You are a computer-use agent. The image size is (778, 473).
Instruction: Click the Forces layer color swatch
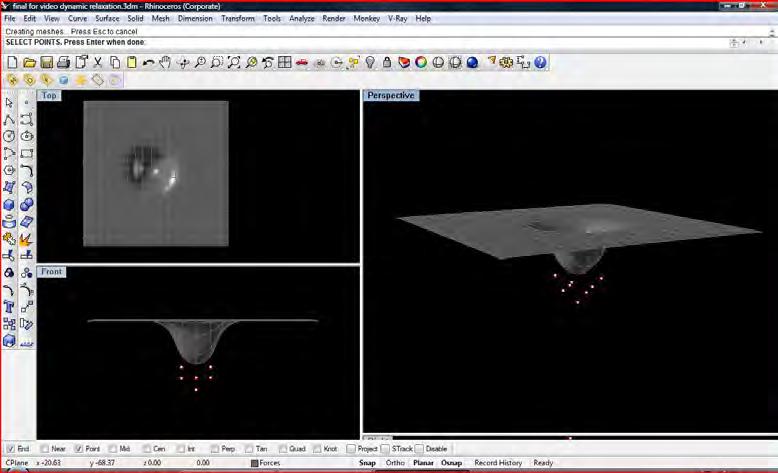(x=255, y=463)
